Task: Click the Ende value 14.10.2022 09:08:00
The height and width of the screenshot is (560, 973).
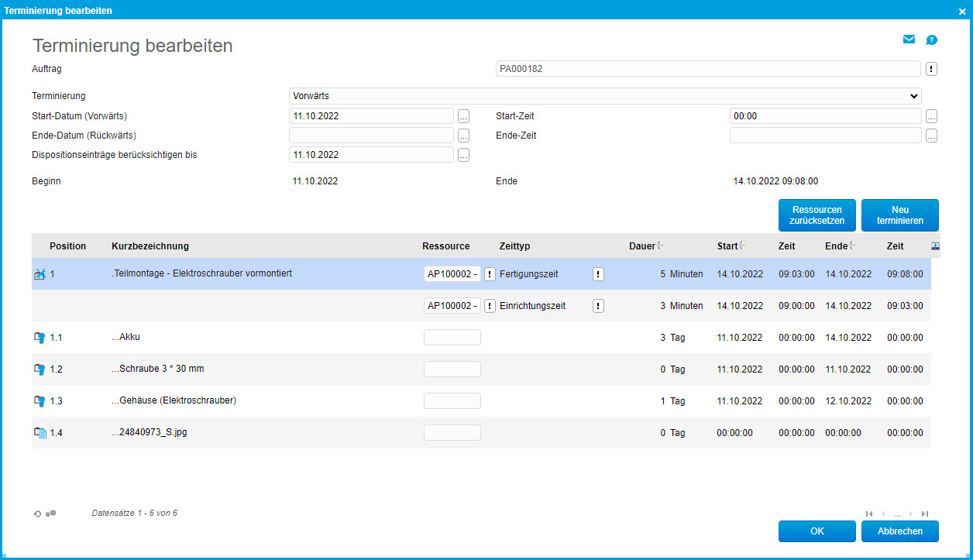Action: coord(775,181)
